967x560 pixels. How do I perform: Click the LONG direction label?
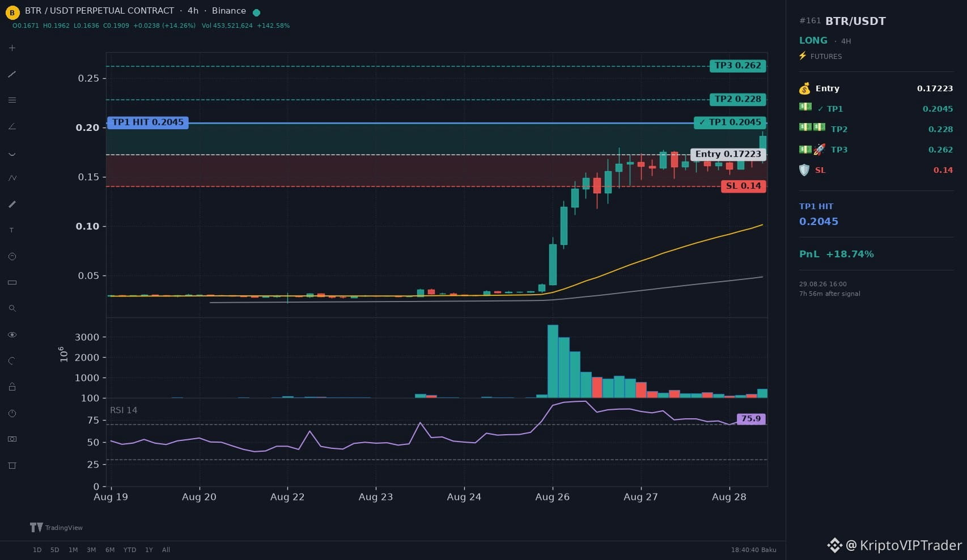[x=813, y=40]
